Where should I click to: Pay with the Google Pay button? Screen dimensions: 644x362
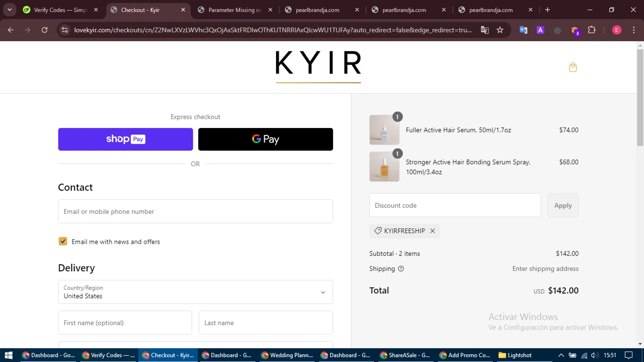(265, 139)
